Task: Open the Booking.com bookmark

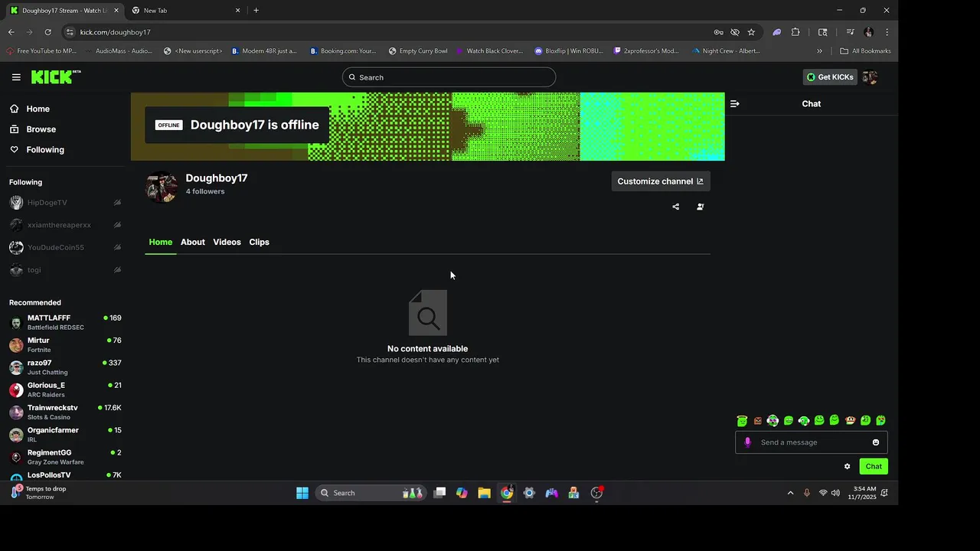Action: tap(343, 51)
